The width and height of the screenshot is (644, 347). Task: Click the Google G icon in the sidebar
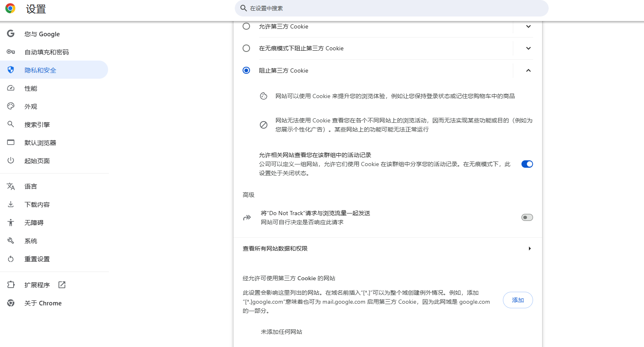click(x=11, y=34)
